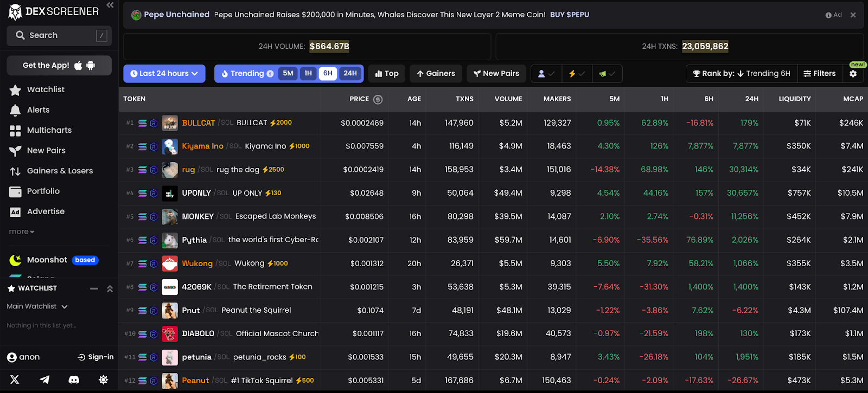
Task: Click the New Pairs filter button
Action: pos(496,74)
